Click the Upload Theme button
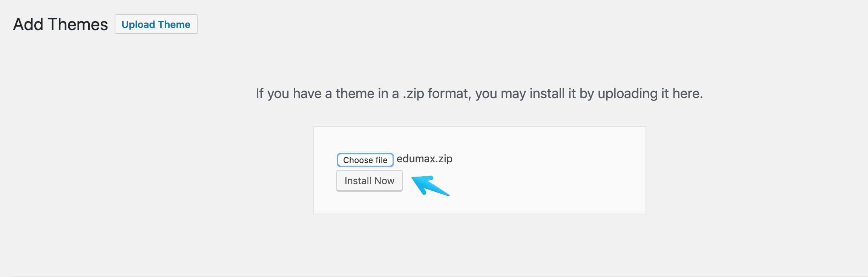Viewport: 868px width, 277px height. 156,24
